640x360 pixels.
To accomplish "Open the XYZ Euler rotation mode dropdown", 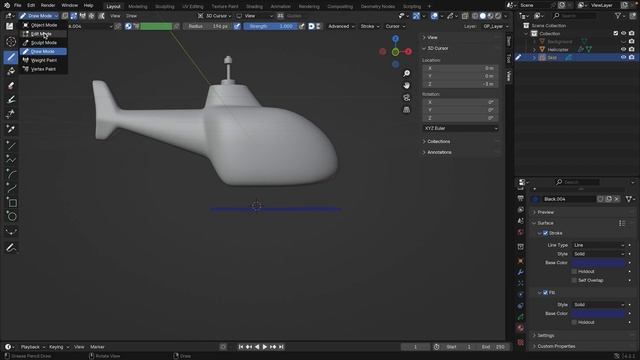I will (x=460, y=128).
